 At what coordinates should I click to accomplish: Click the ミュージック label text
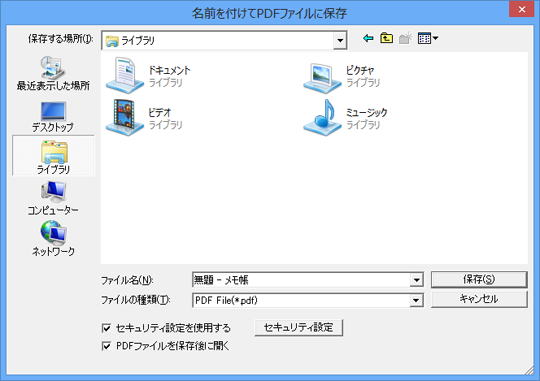click(366, 112)
